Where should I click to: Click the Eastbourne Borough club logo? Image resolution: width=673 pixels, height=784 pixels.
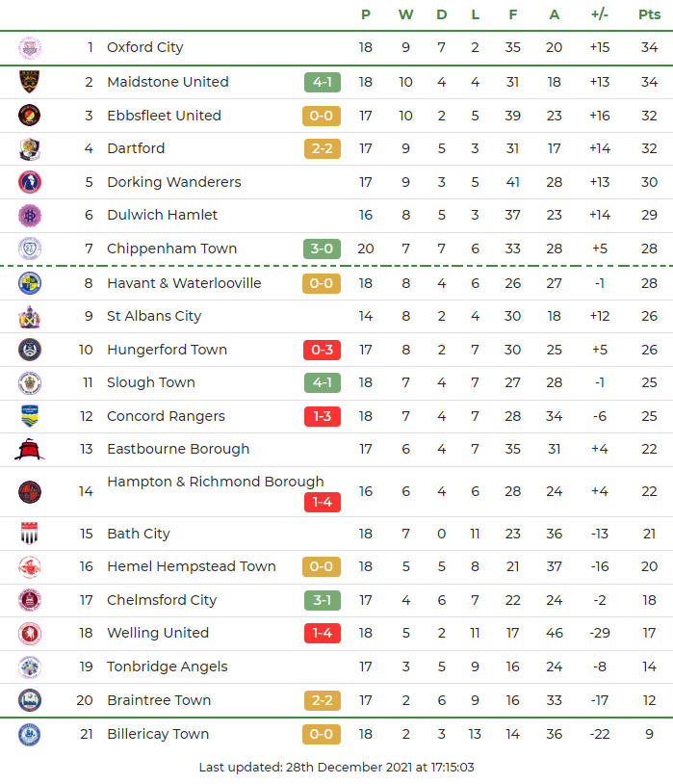click(30, 449)
